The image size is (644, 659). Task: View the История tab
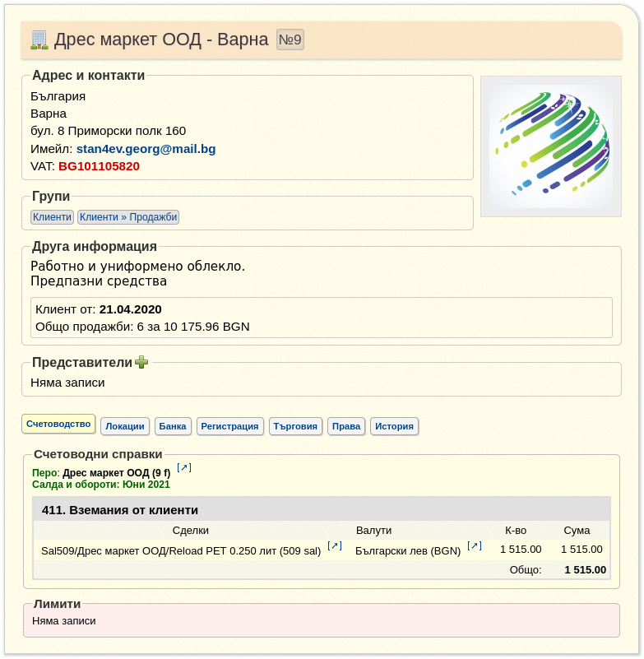pos(394,426)
